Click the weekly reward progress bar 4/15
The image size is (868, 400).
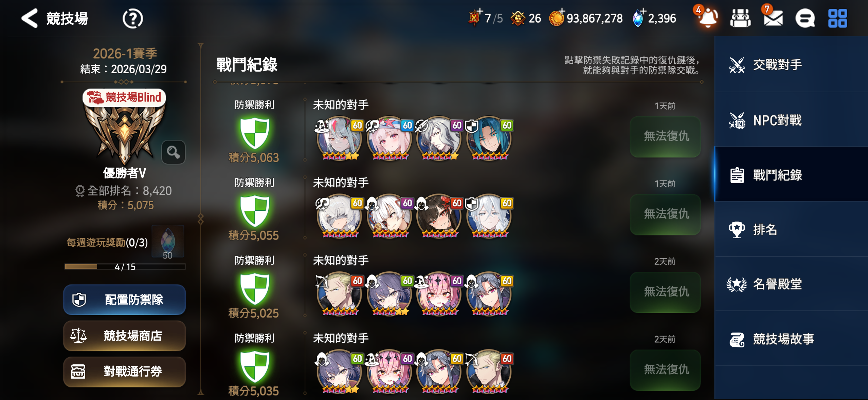click(125, 267)
